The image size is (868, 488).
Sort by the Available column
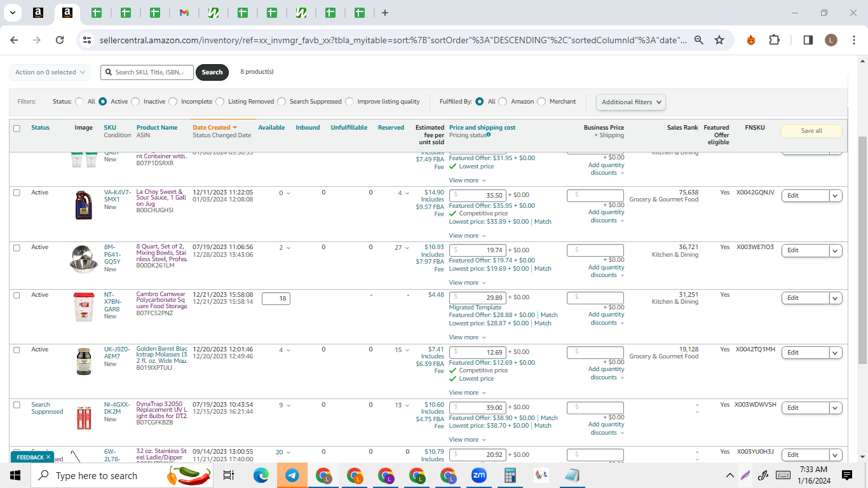tap(271, 128)
